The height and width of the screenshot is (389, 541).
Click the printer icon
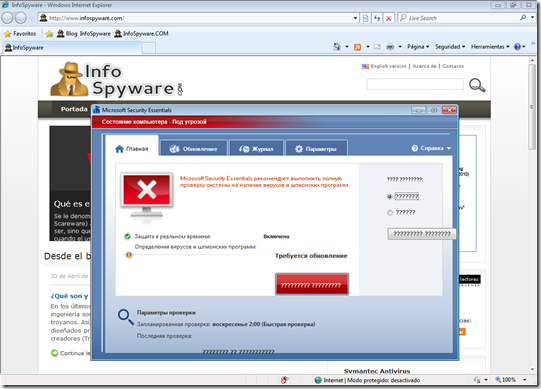click(390, 47)
